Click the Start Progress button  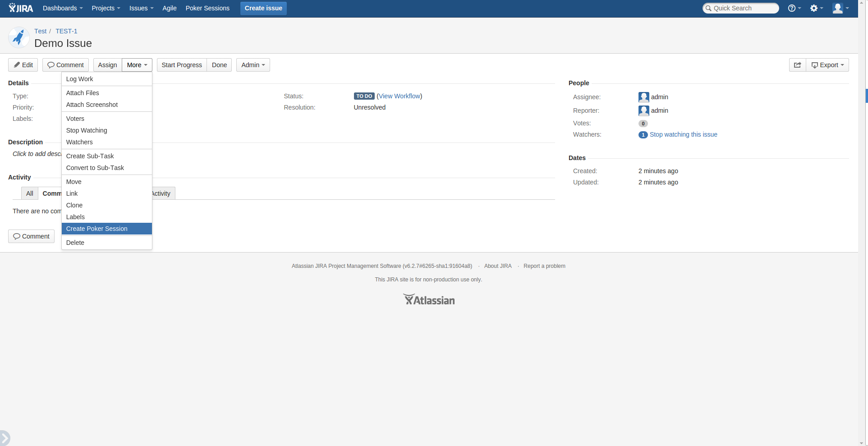click(x=182, y=65)
